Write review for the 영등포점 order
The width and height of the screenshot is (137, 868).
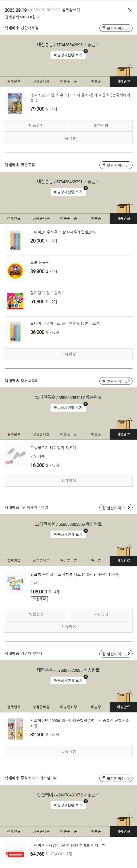[68, 354]
